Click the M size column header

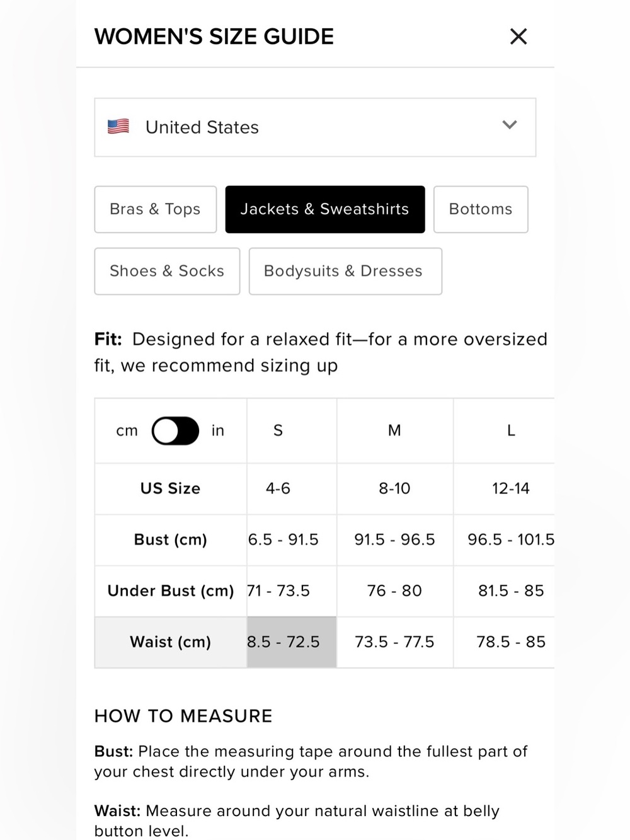coord(395,431)
